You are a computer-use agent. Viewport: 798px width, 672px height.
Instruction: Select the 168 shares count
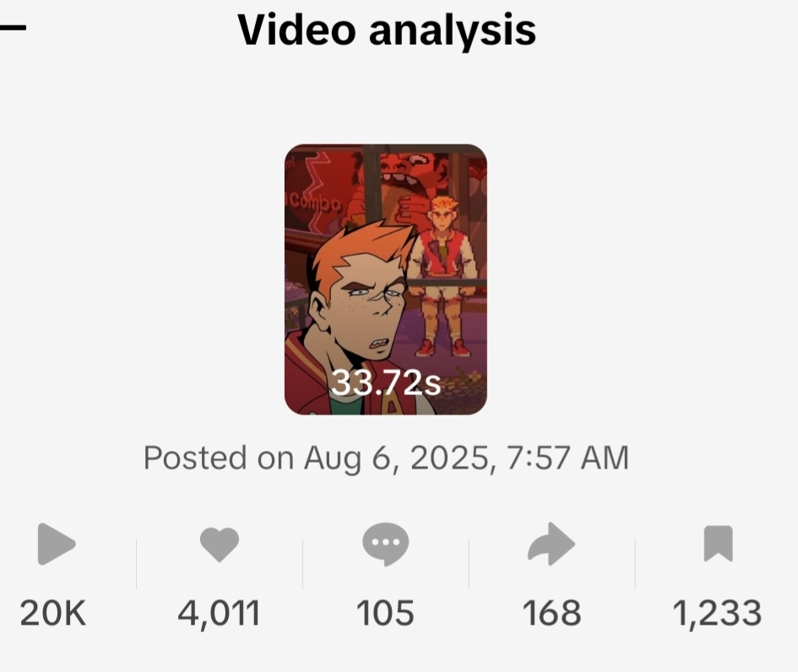click(551, 613)
